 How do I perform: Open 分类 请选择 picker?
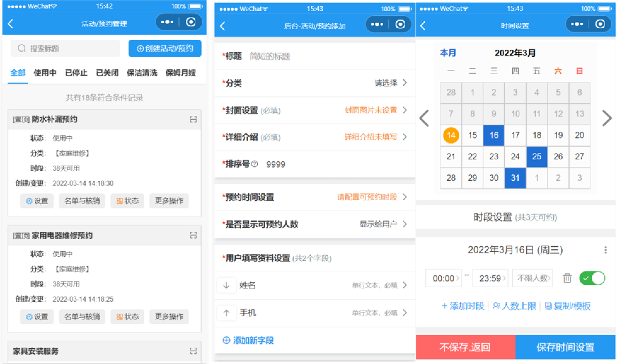[x=315, y=83]
